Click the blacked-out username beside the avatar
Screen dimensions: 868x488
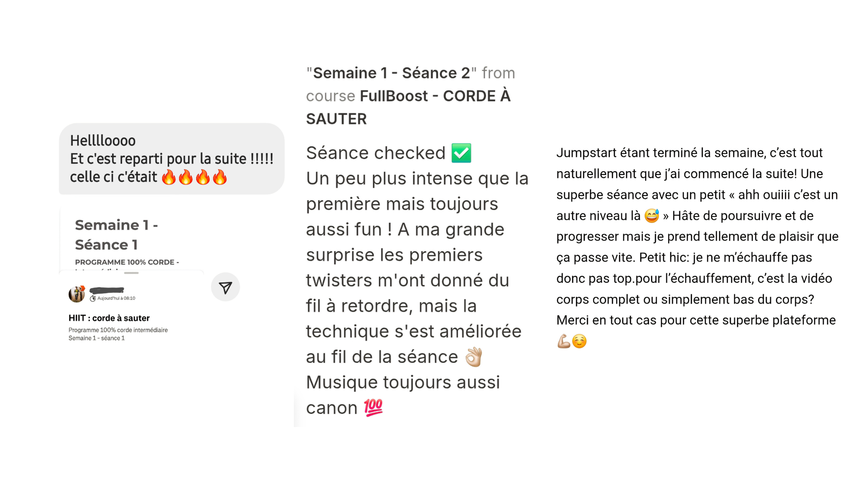[107, 290]
